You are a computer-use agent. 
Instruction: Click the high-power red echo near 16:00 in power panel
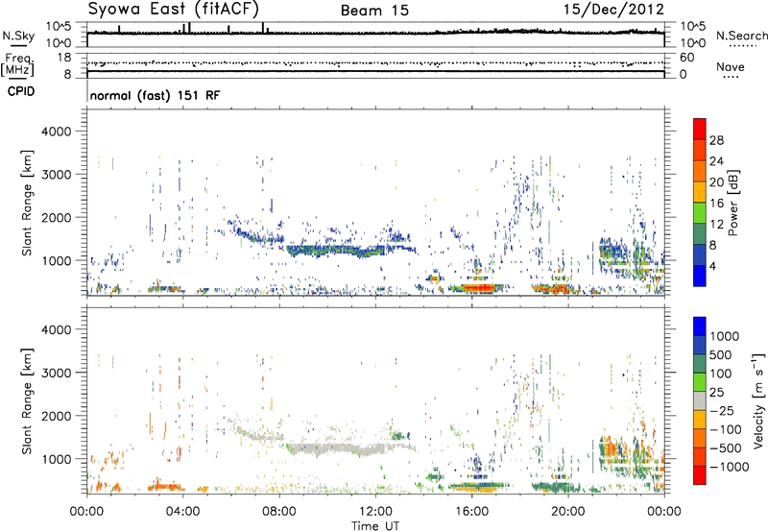coord(477,288)
